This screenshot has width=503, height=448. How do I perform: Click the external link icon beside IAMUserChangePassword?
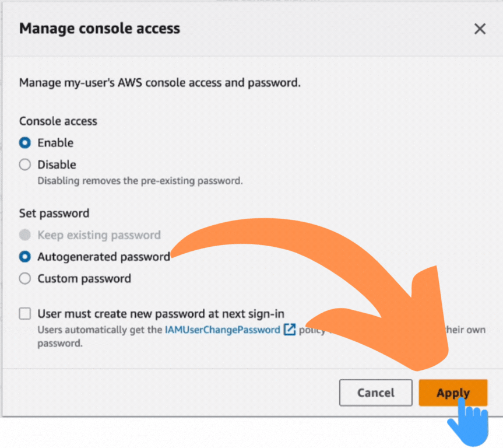click(x=289, y=330)
